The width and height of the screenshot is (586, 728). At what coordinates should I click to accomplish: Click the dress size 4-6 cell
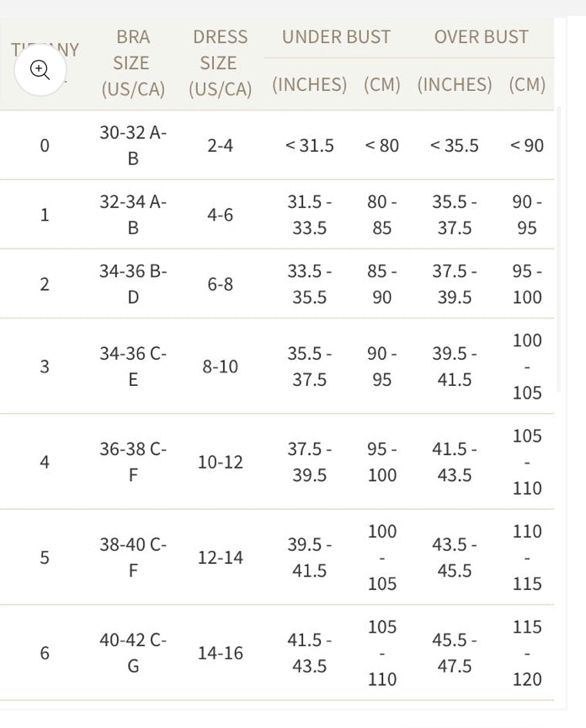click(x=220, y=214)
